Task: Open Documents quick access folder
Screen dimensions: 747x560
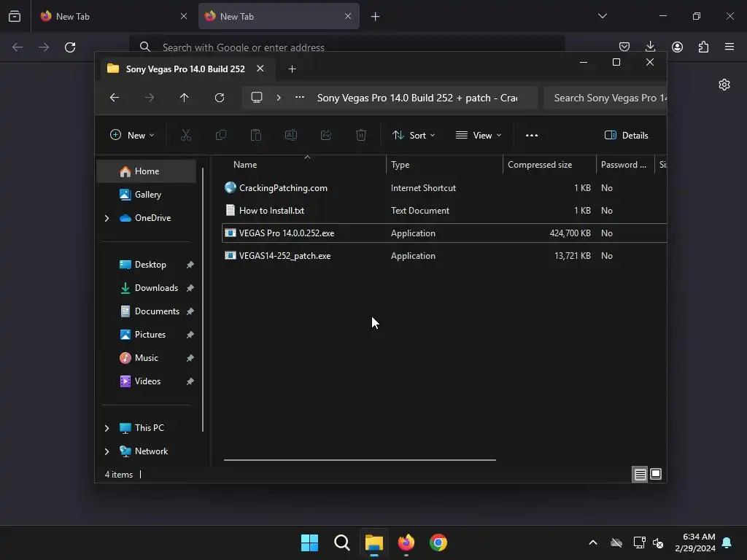Action: 147,311
